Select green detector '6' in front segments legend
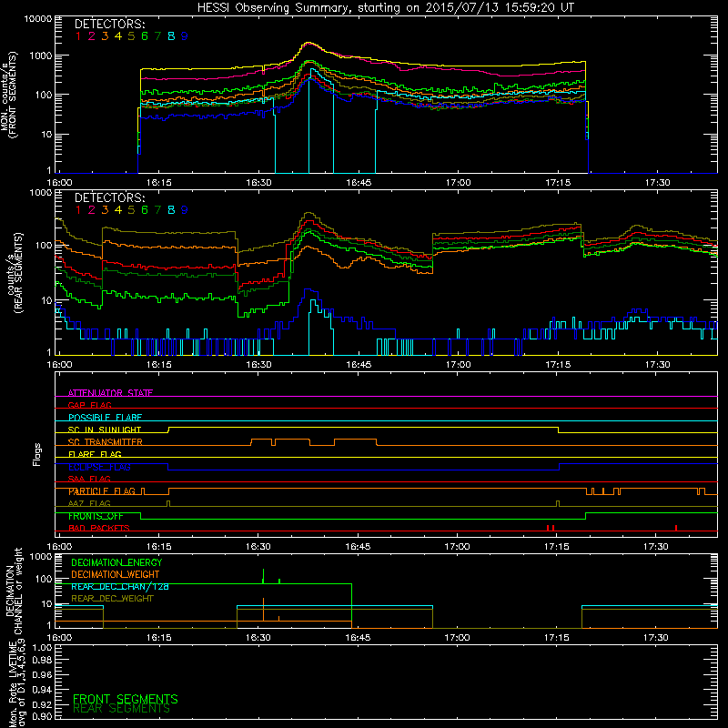728x728 pixels. (x=145, y=36)
